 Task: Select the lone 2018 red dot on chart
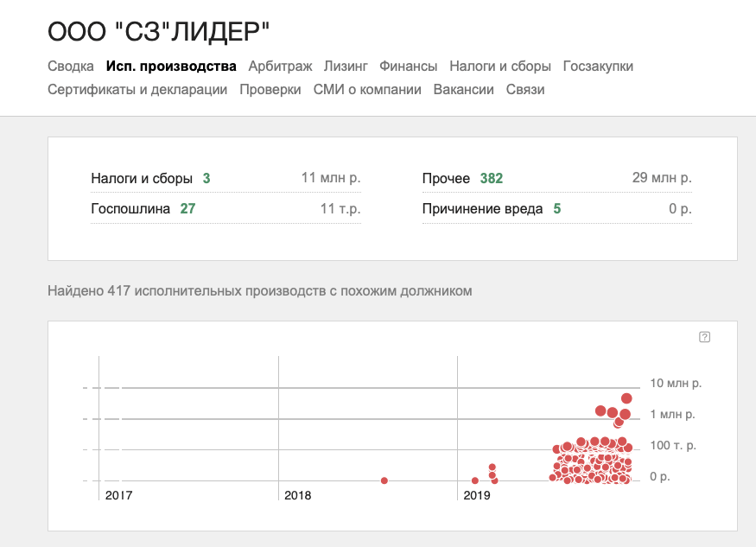point(384,480)
